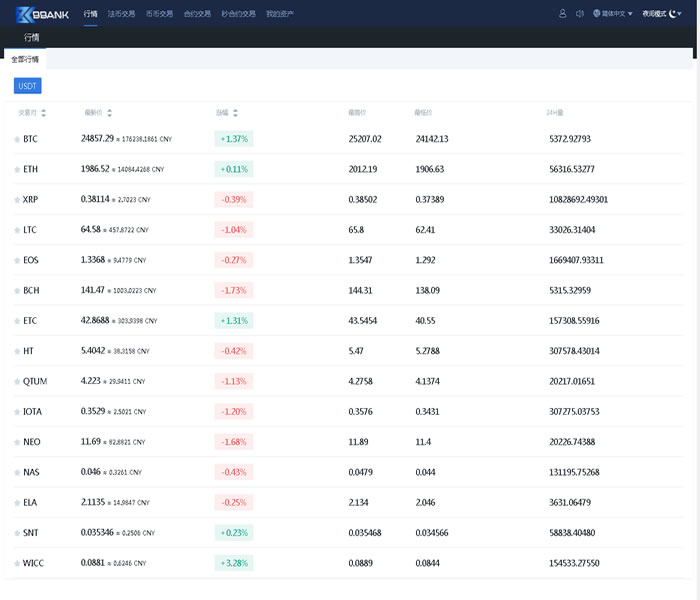Favorite the QTUM star

17,382
